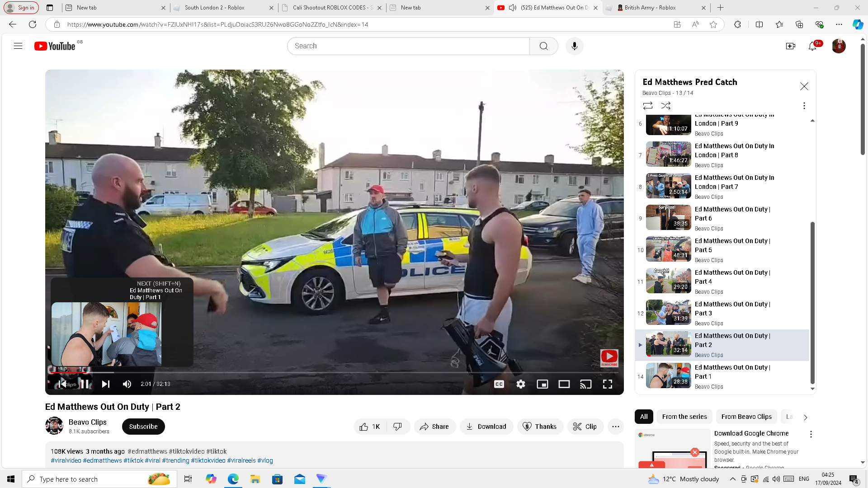Enter full screen mode
The image size is (868, 488).
click(608, 384)
